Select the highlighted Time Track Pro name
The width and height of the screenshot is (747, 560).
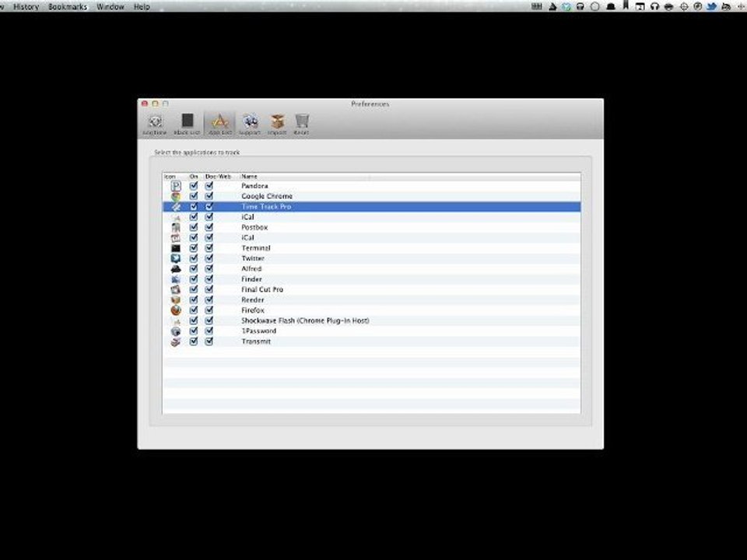point(266,207)
